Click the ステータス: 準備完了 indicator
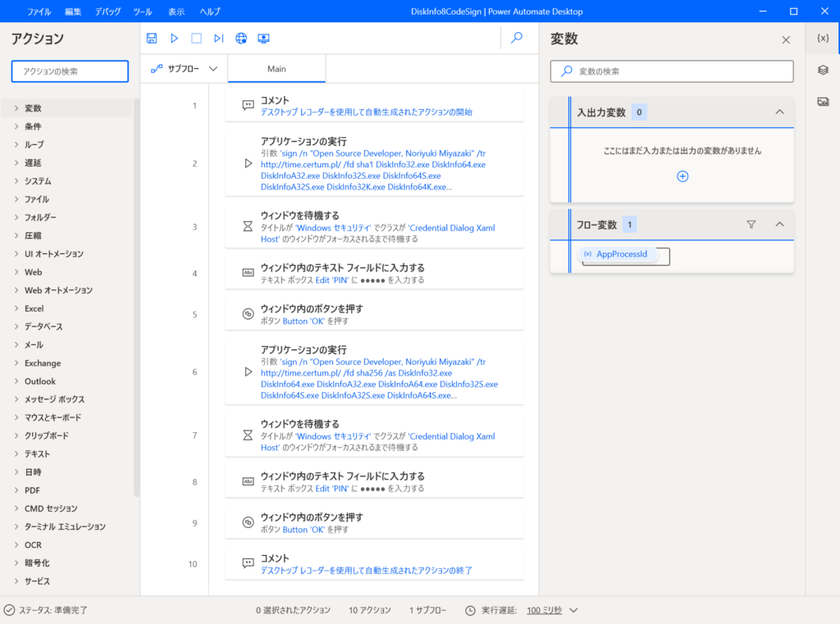The height and width of the screenshot is (624, 840). tap(46, 610)
